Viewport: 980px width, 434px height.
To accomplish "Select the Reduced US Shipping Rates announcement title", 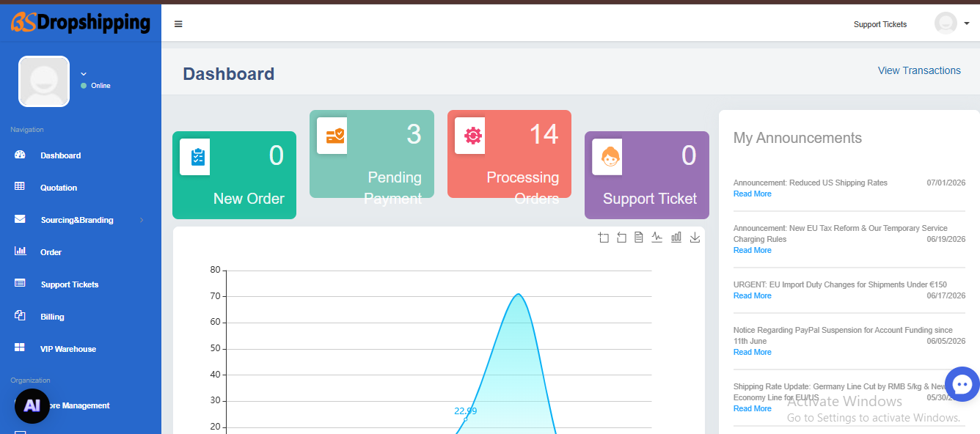I will tap(811, 183).
